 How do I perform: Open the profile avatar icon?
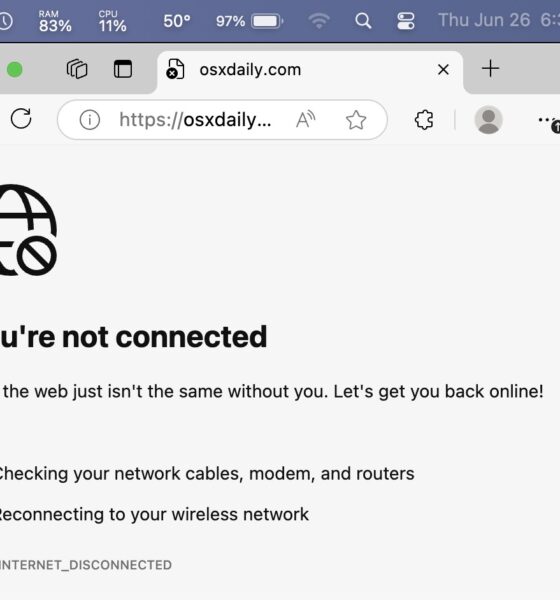coord(488,120)
